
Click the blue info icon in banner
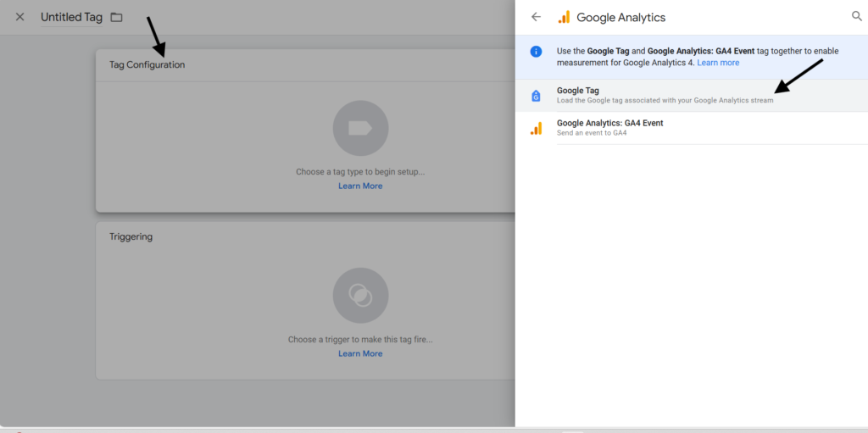click(x=536, y=52)
